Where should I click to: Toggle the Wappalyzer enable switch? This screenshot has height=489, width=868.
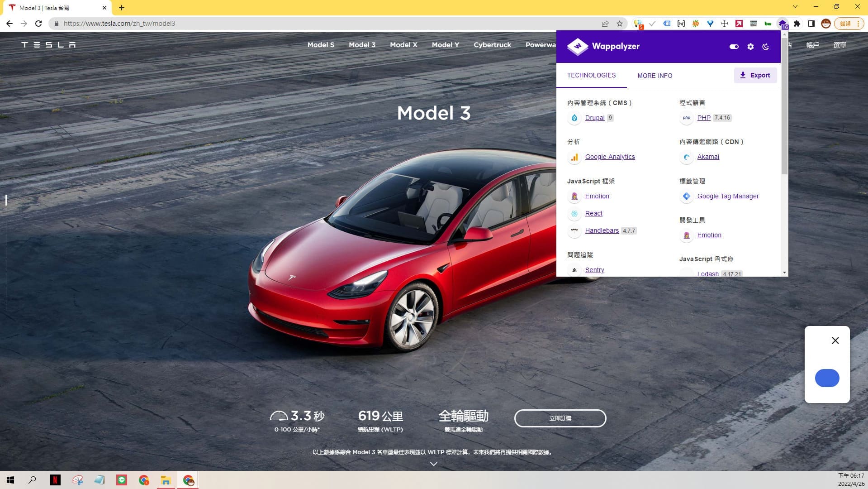[x=734, y=47]
